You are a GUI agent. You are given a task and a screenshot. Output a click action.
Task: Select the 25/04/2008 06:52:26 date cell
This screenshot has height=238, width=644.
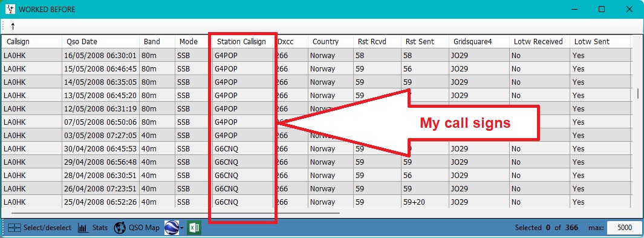[x=100, y=202]
